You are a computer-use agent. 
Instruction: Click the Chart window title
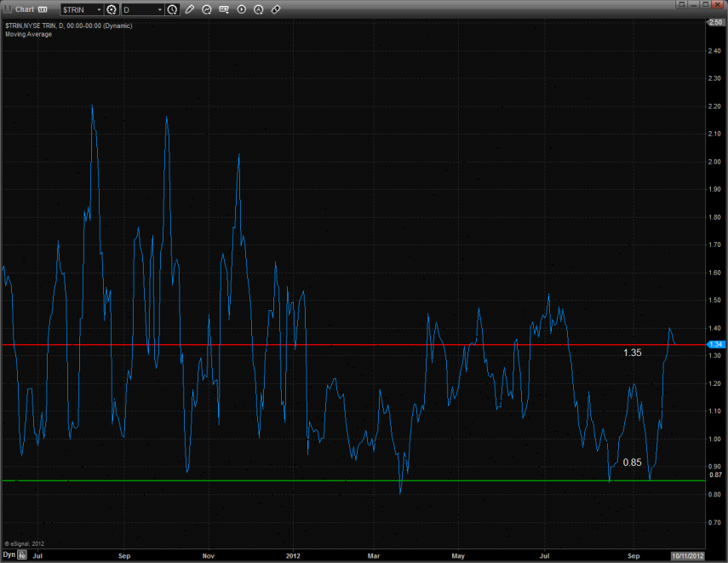click(x=24, y=9)
